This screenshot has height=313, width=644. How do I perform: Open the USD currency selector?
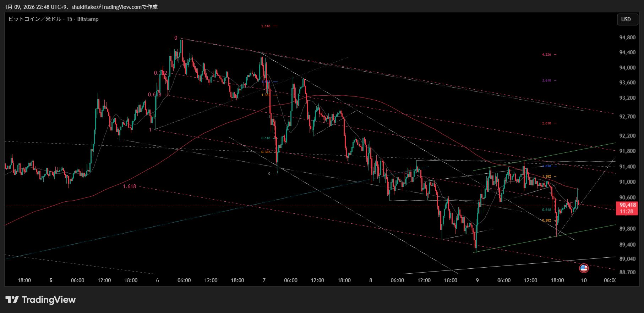(x=626, y=19)
